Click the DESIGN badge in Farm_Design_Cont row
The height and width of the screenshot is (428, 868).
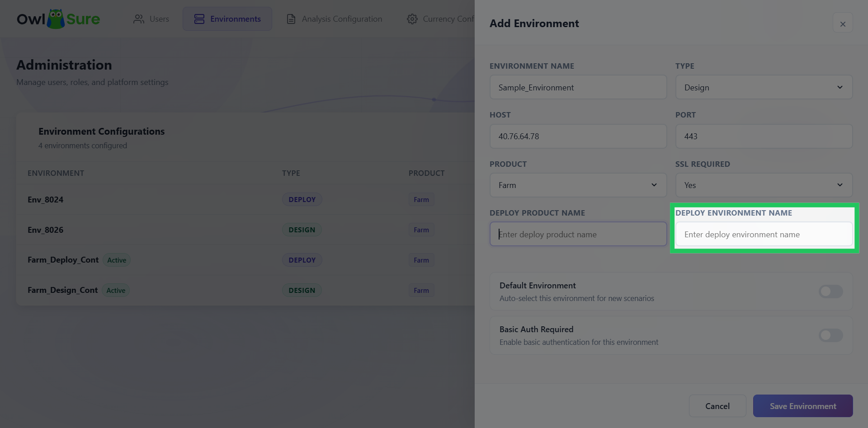point(302,290)
